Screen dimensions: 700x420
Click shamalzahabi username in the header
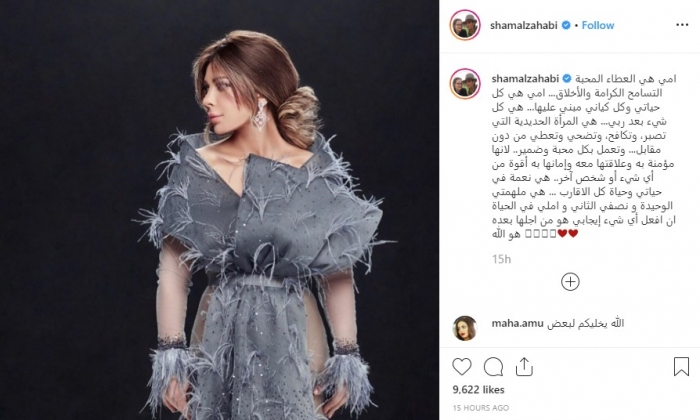[x=524, y=25]
